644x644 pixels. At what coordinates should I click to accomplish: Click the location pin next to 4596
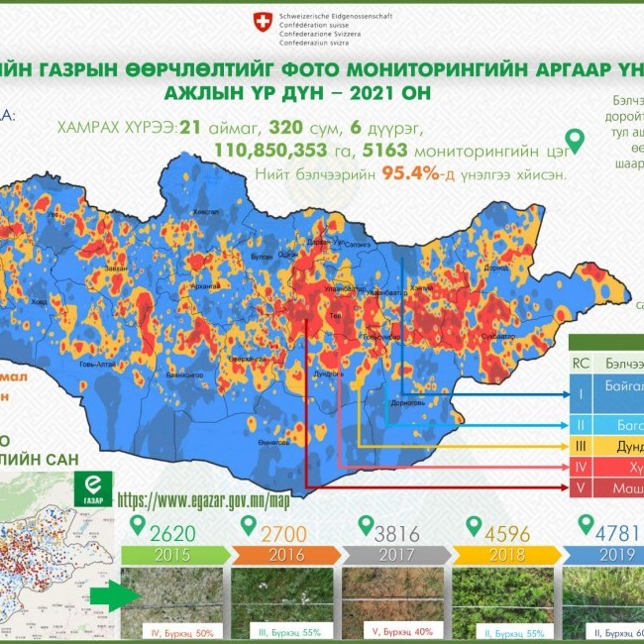tap(474, 525)
